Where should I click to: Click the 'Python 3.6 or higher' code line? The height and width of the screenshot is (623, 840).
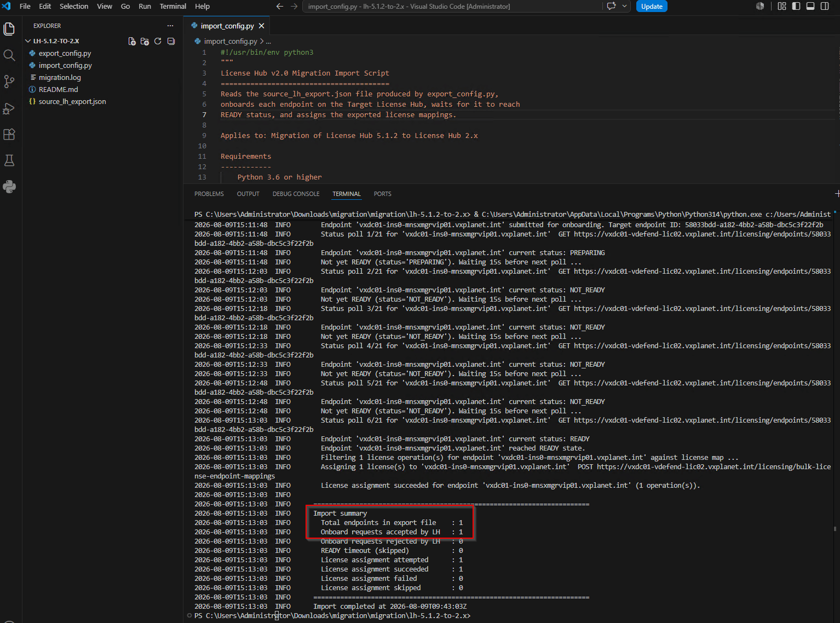(x=279, y=177)
